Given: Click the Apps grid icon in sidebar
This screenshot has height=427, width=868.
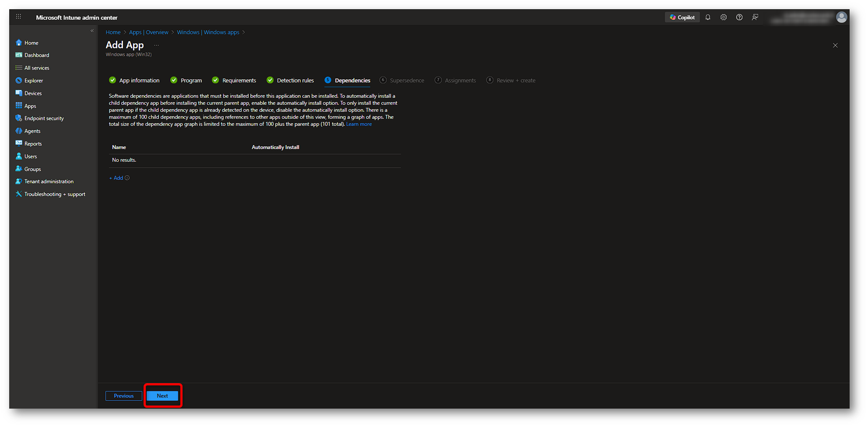Looking at the screenshot, I should [x=19, y=106].
